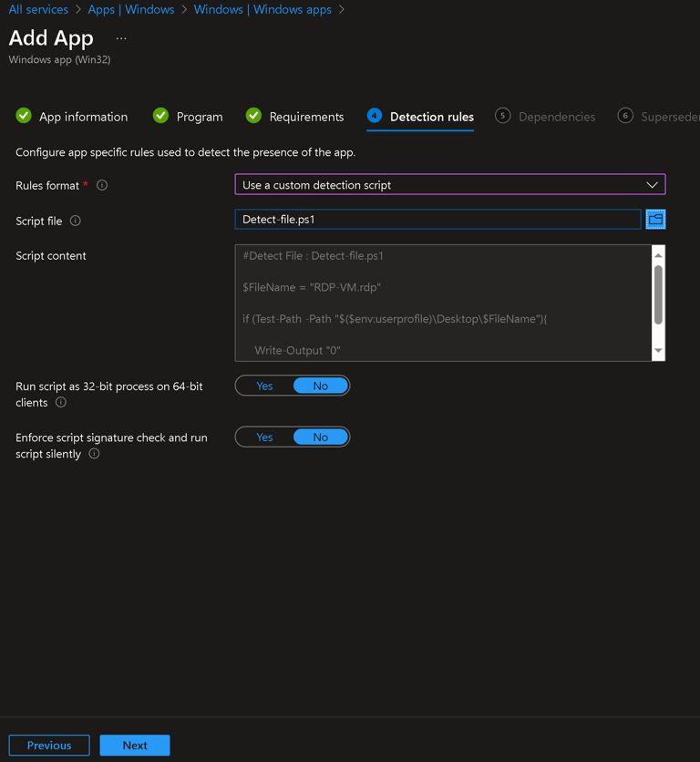Click the script content scroll up arrow
Screen dimensions: 700x762
pos(658,255)
